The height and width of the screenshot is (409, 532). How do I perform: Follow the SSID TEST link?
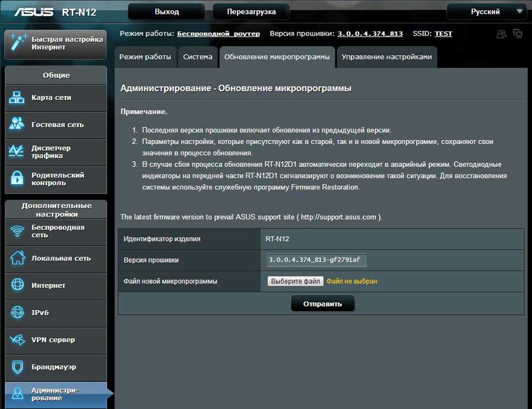click(x=444, y=34)
